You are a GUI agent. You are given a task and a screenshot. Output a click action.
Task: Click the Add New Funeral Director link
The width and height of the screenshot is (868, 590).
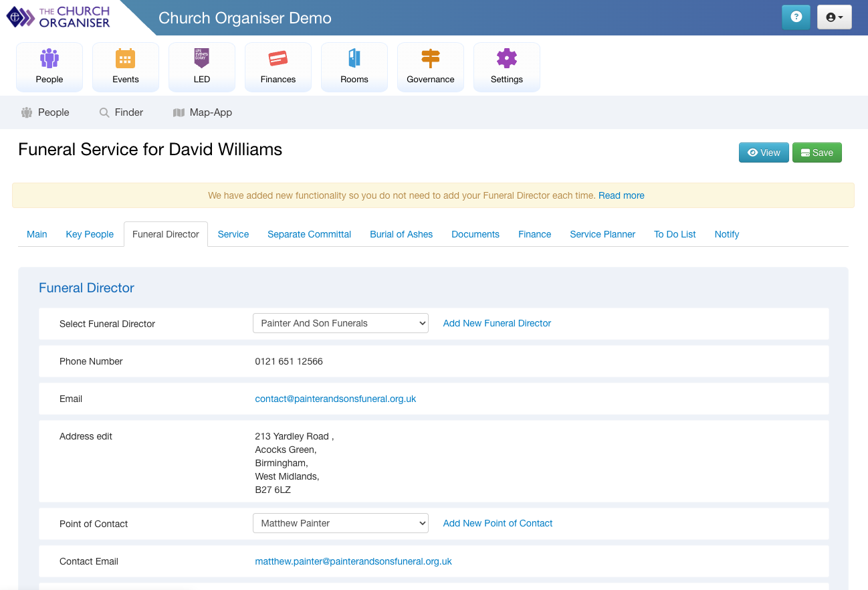(x=497, y=323)
